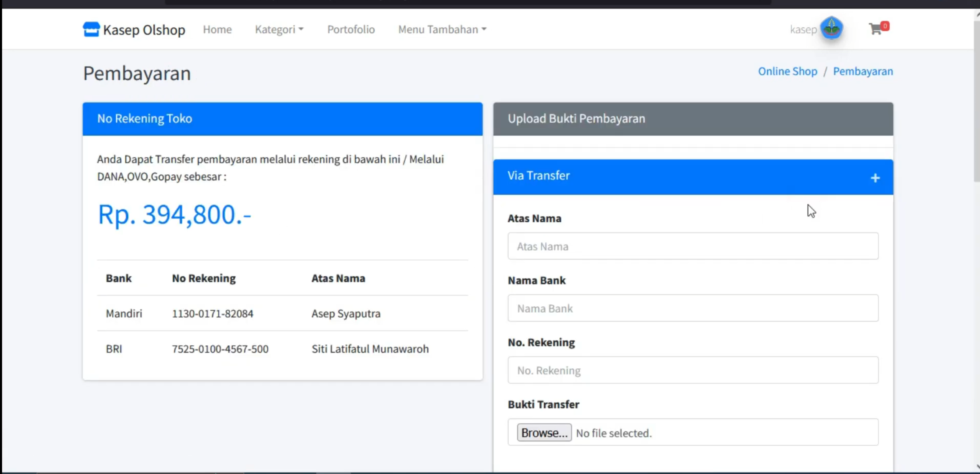The height and width of the screenshot is (474, 980).
Task: Click the name Asep Syaputra
Action: [x=346, y=313]
